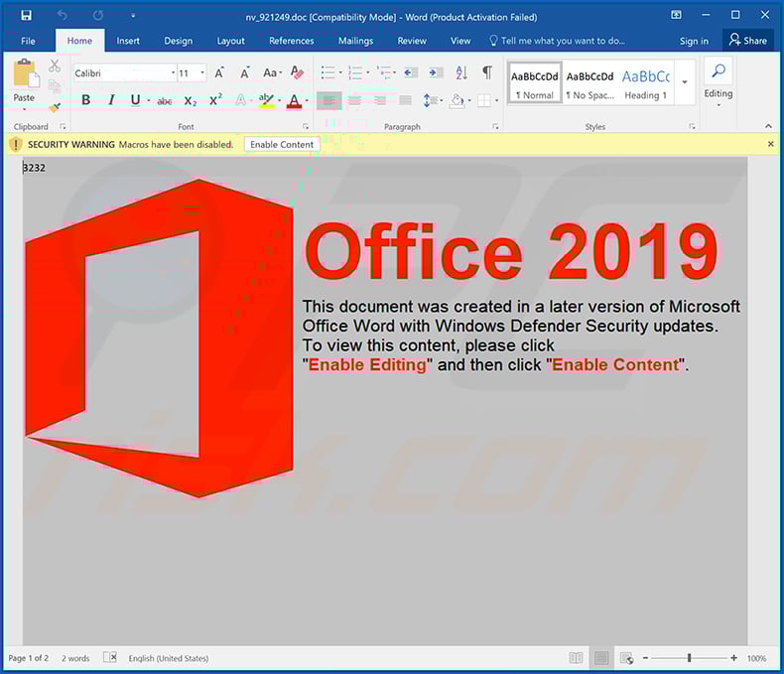Open the Change Case Aa menu
784x674 pixels.
click(x=272, y=73)
